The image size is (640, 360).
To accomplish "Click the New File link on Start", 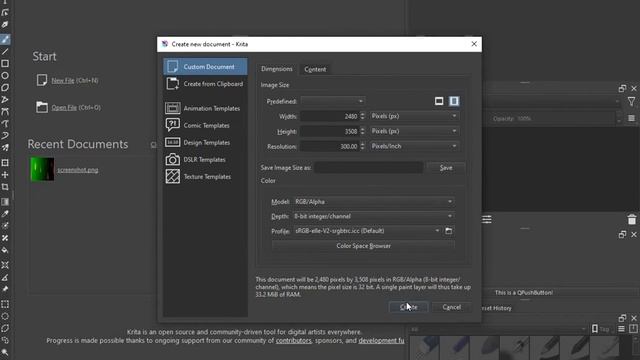I will point(63,81).
